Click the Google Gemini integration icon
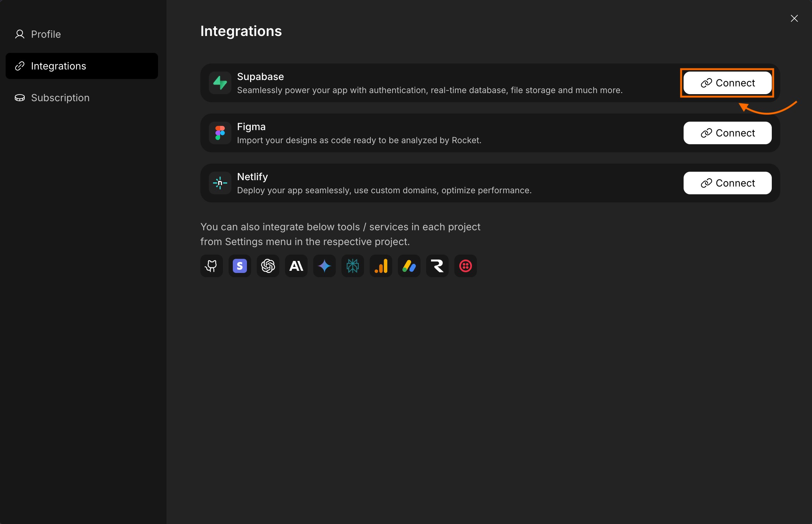The image size is (812, 524). point(324,266)
